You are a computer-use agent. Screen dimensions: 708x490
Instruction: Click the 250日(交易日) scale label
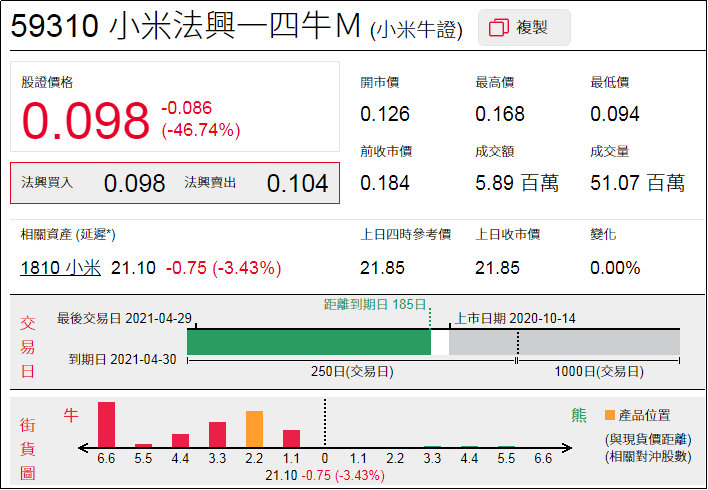pyautogui.click(x=352, y=372)
